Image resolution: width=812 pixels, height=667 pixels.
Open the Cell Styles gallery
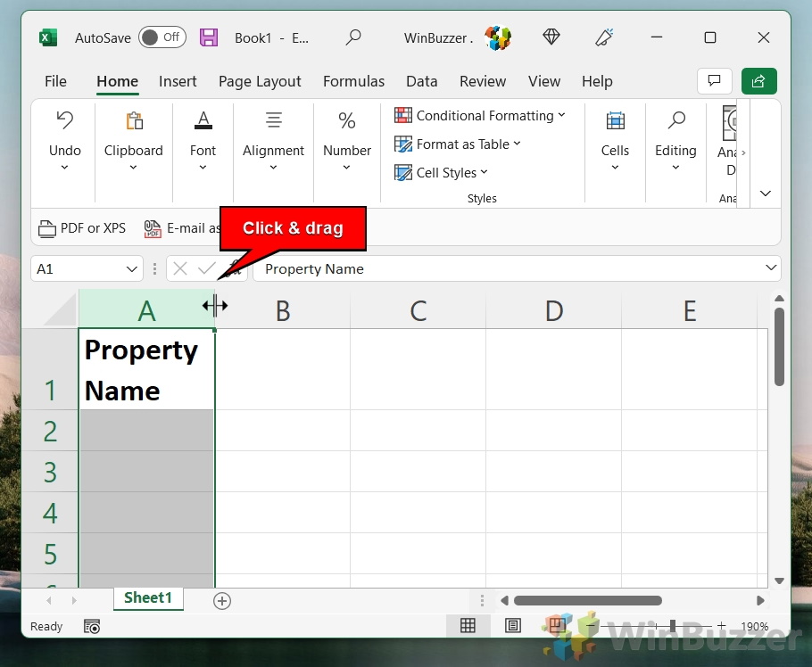click(441, 172)
